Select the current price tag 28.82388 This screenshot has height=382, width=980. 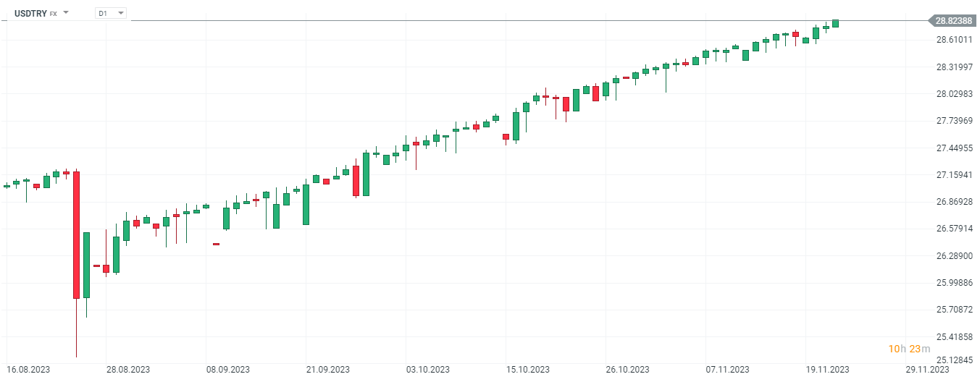pos(952,21)
